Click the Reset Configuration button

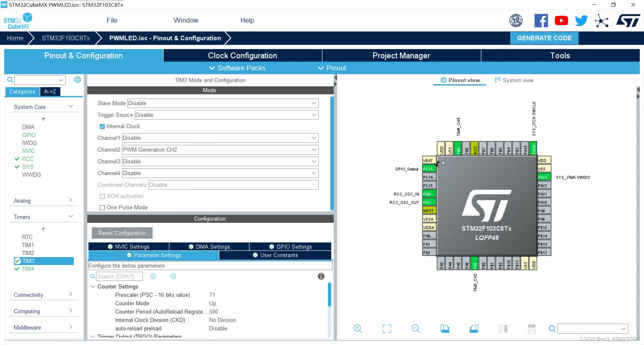click(x=122, y=233)
